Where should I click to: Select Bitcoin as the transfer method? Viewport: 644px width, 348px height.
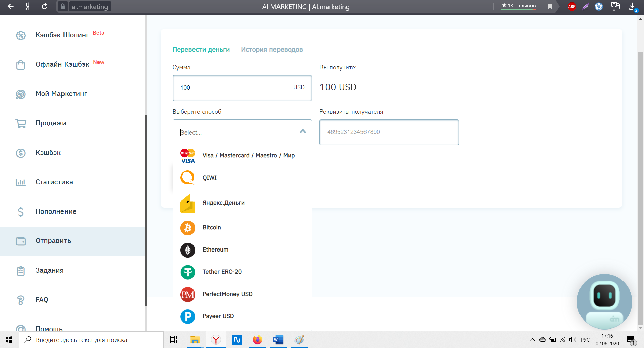pos(242,227)
